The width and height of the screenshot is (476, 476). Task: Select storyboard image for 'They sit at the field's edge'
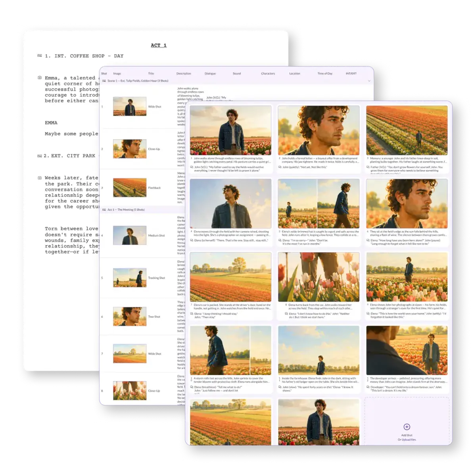pyautogui.click(x=407, y=203)
